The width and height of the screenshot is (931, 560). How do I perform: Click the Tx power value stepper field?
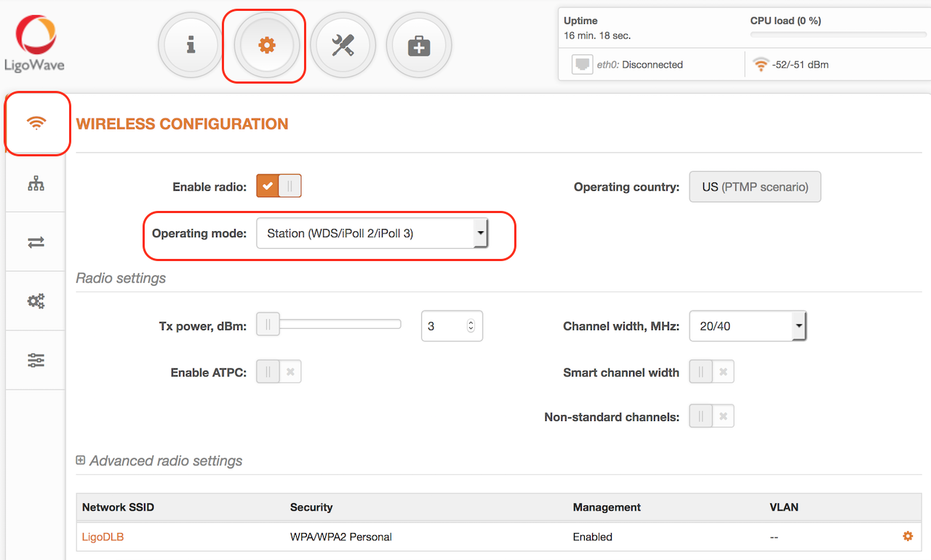point(452,326)
